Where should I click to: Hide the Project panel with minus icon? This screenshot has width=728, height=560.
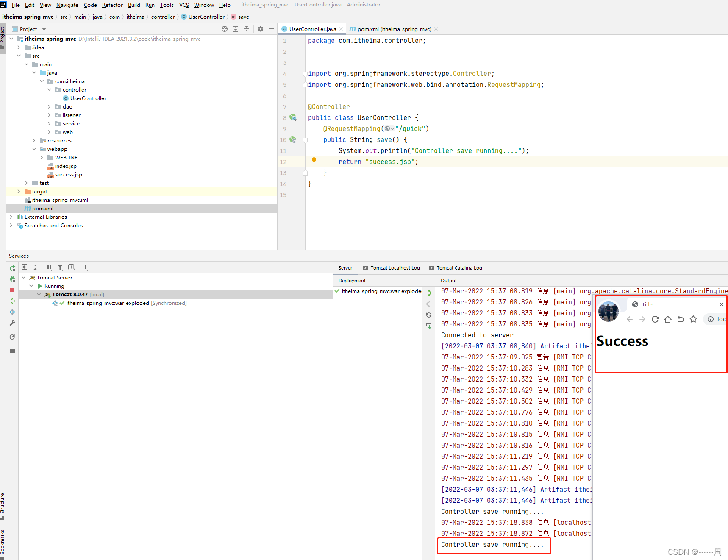(x=272, y=29)
